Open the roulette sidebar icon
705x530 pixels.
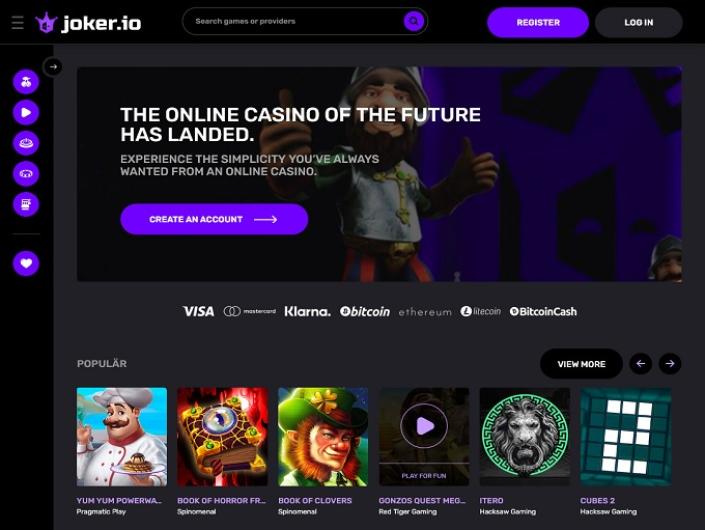pyautogui.click(x=26, y=143)
